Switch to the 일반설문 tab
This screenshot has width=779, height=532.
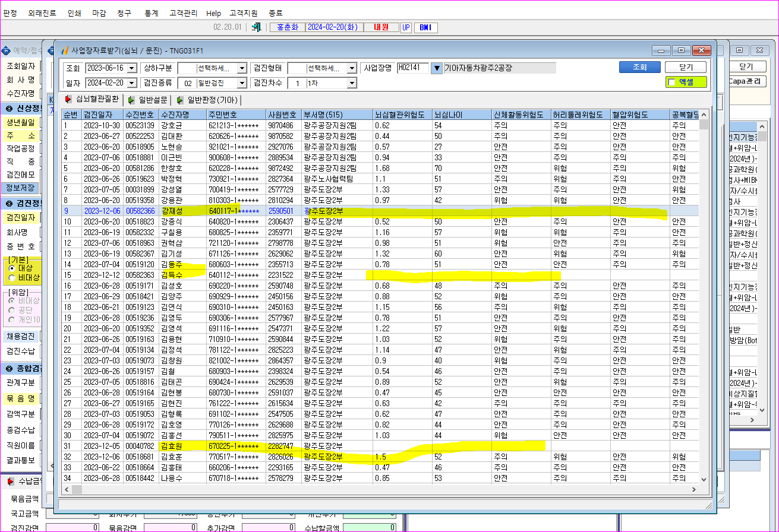coord(148,100)
